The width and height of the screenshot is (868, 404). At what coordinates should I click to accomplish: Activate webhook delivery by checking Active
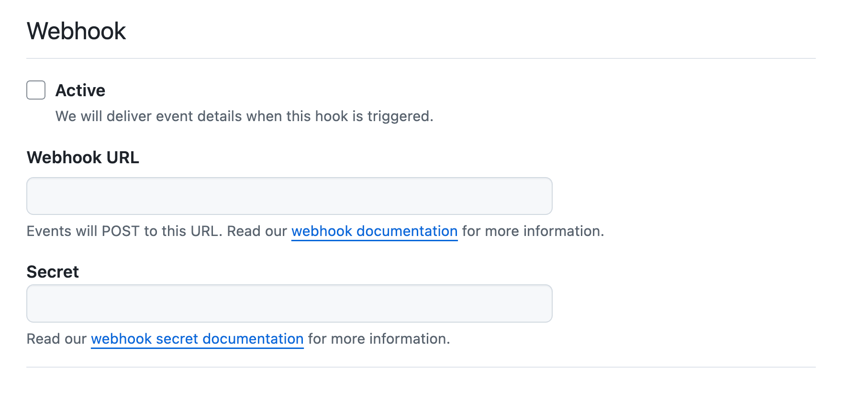tap(35, 90)
